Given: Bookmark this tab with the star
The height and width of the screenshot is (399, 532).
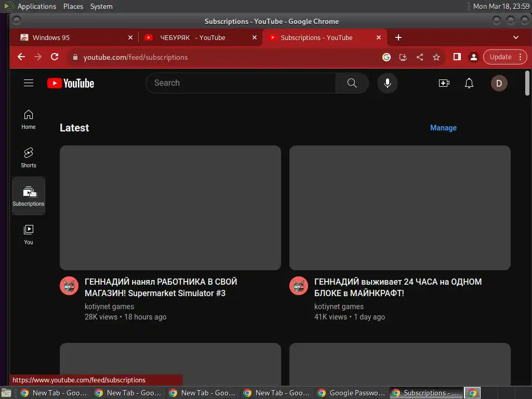Looking at the screenshot, I should [x=436, y=57].
